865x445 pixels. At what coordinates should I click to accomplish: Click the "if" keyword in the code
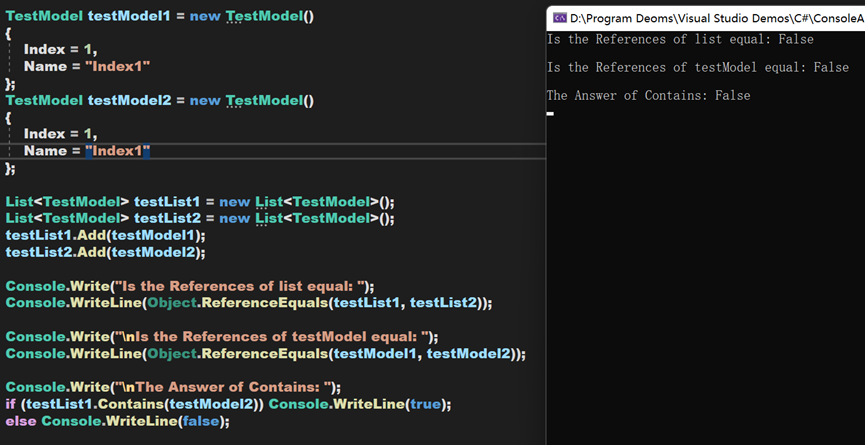pyautogui.click(x=11, y=404)
